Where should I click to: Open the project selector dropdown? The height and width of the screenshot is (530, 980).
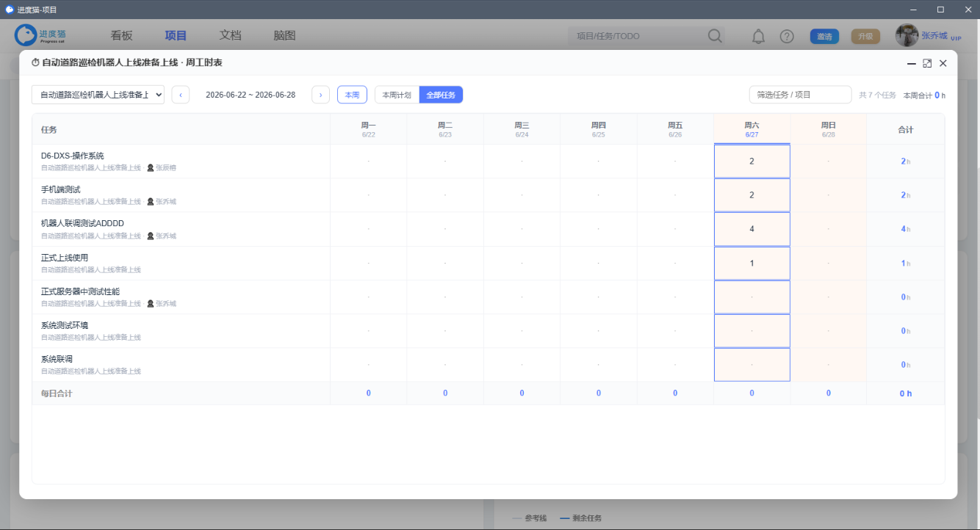(x=98, y=95)
